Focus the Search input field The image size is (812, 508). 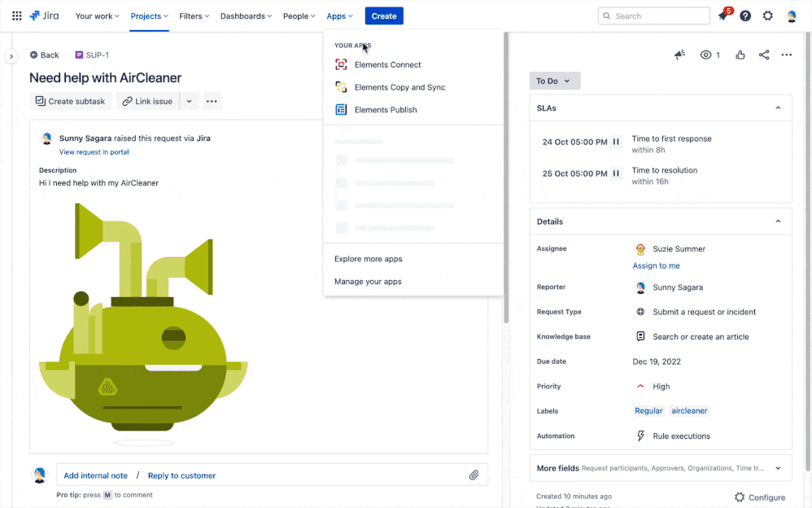click(x=653, y=16)
